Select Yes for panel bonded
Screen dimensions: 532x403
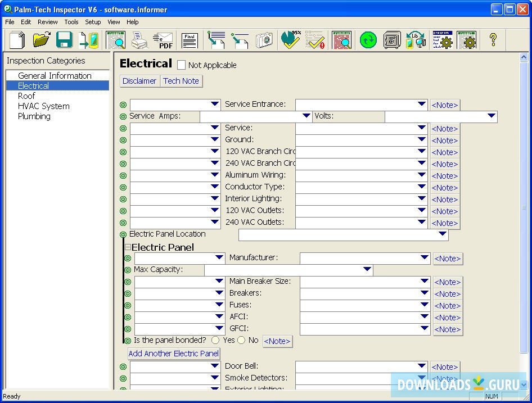(215, 340)
